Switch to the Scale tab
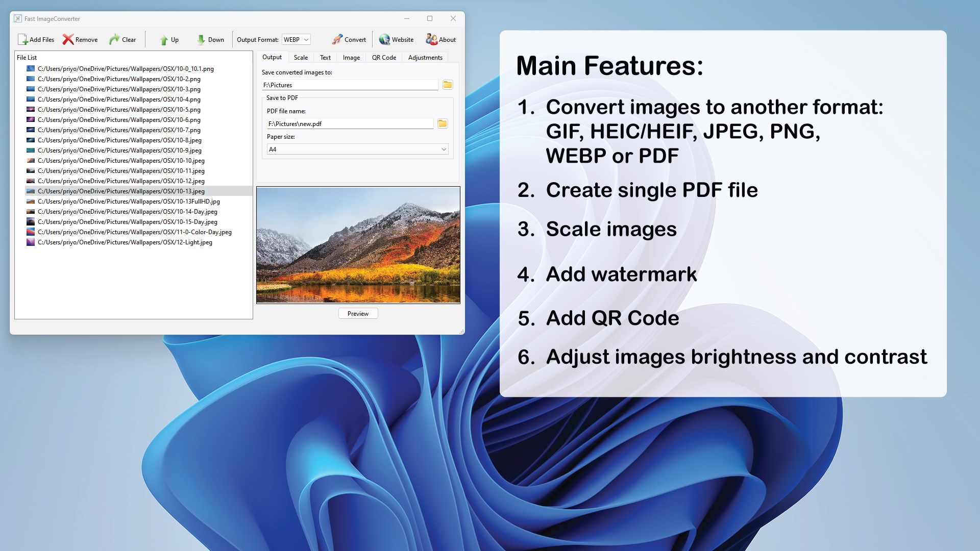This screenshot has width=980, height=551. pos(301,58)
